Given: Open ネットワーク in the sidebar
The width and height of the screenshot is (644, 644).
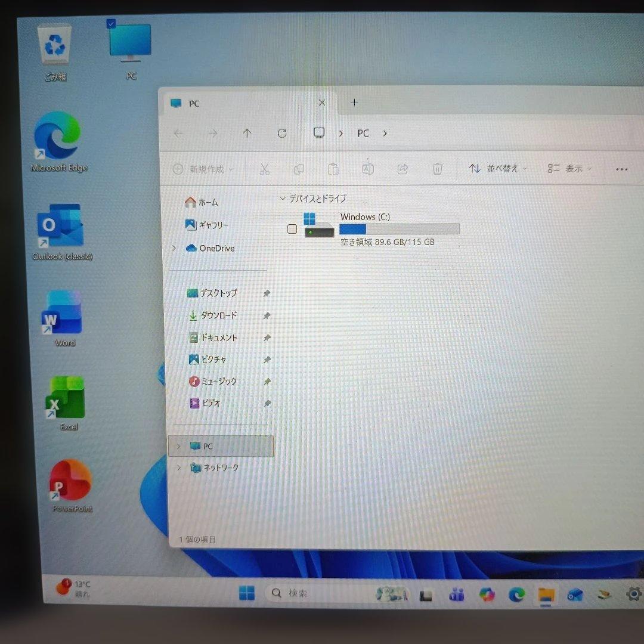Looking at the screenshot, I should point(219,467).
